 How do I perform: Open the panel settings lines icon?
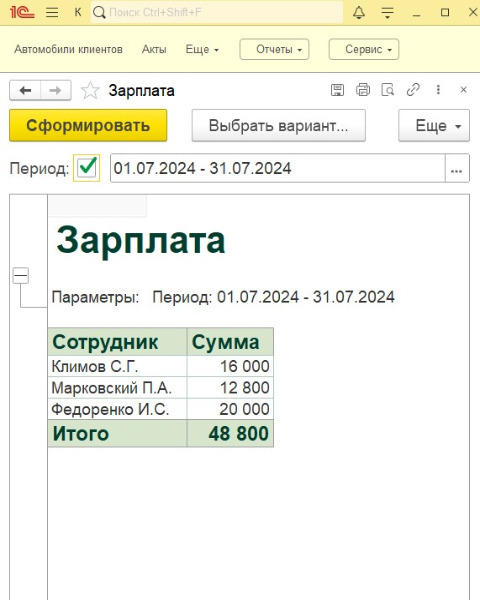[x=387, y=13]
